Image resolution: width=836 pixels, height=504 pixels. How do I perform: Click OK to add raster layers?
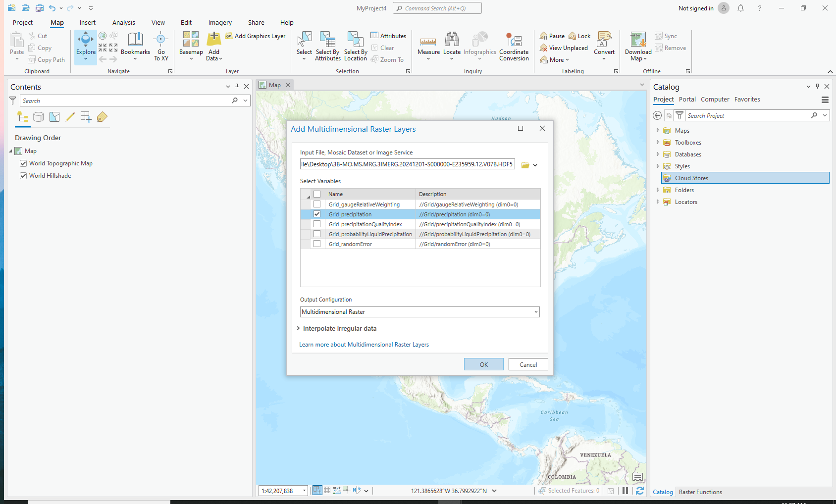[x=483, y=364]
